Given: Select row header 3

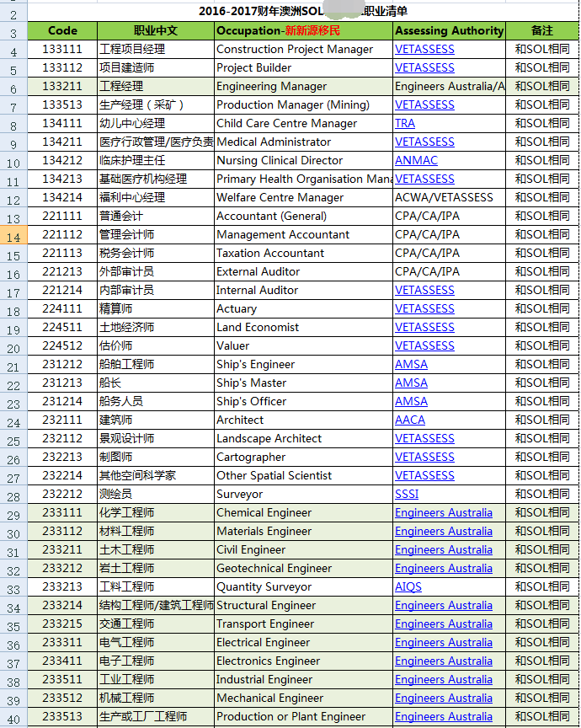Looking at the screenshot, I should (13, 31).
